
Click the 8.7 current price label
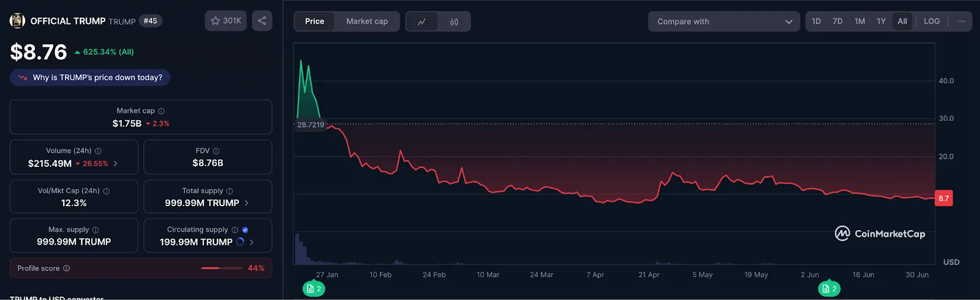coord(944,198)
